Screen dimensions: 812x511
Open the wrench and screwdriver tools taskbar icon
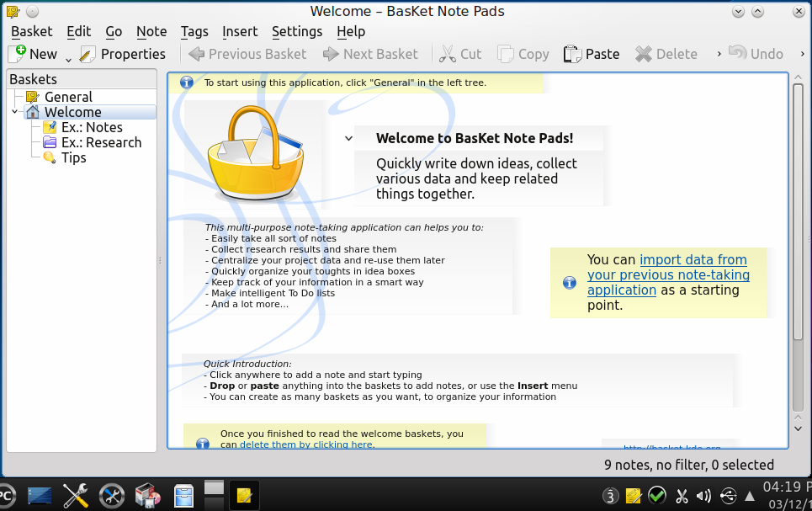click(76, 496)
